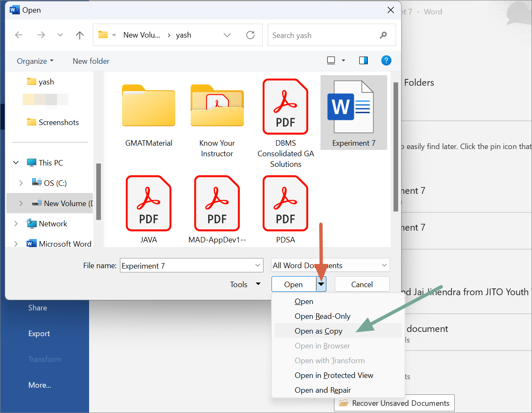Collapse the This PC tree node
The image size is (532, 413).
(16, 163)
